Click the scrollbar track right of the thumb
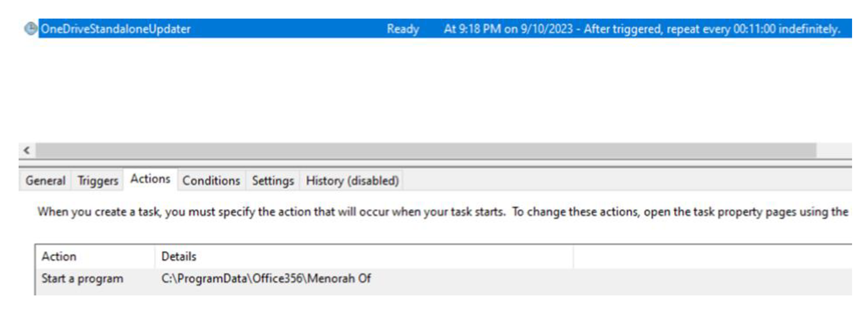This screenshot has height=314, width=868. pos(833,150)
